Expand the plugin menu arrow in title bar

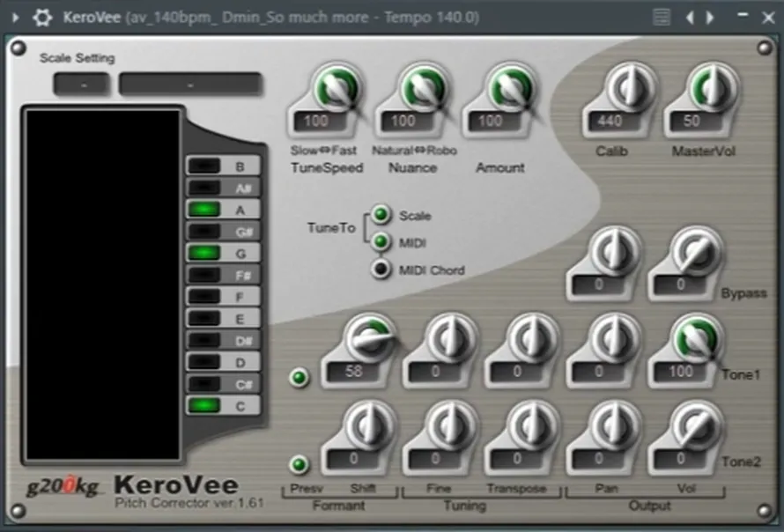[16, 18]
